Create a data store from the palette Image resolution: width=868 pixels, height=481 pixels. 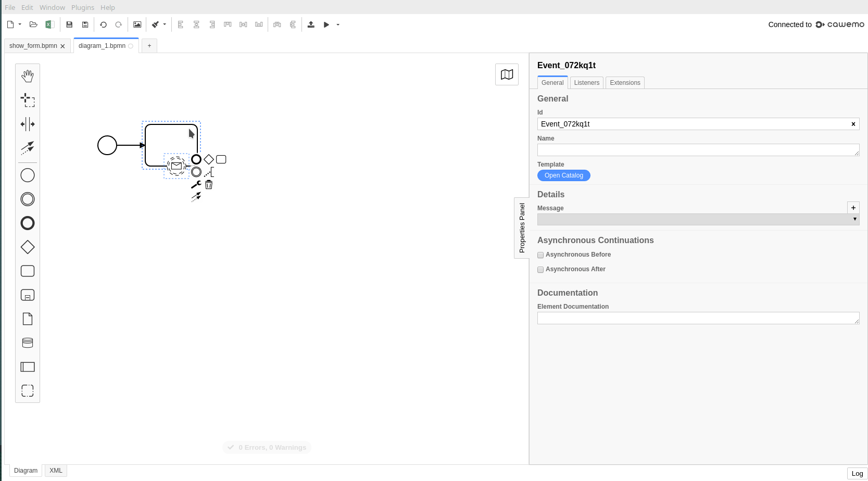tap(27, 343)
